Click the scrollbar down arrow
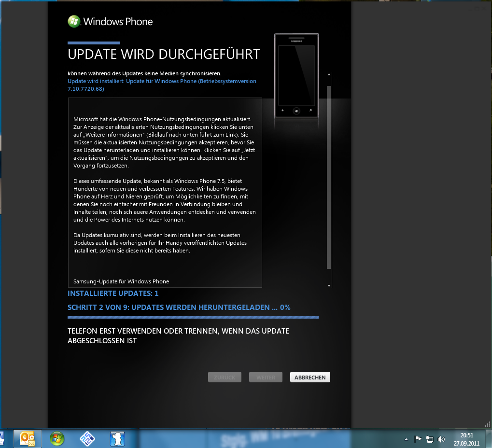The height and width of the screenshot is (448, 492). 329,285
